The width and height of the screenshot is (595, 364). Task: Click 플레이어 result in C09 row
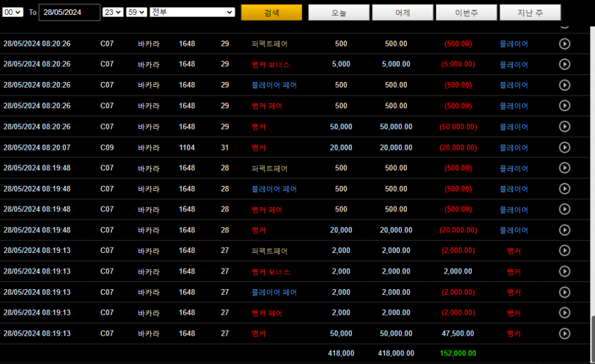click(x=514, y=147)
